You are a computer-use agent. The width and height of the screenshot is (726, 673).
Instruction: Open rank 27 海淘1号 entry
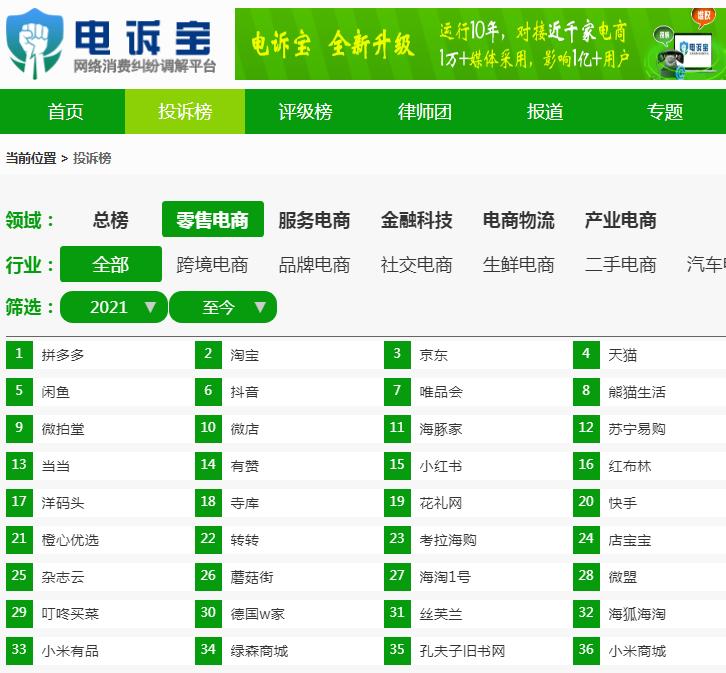445,578
